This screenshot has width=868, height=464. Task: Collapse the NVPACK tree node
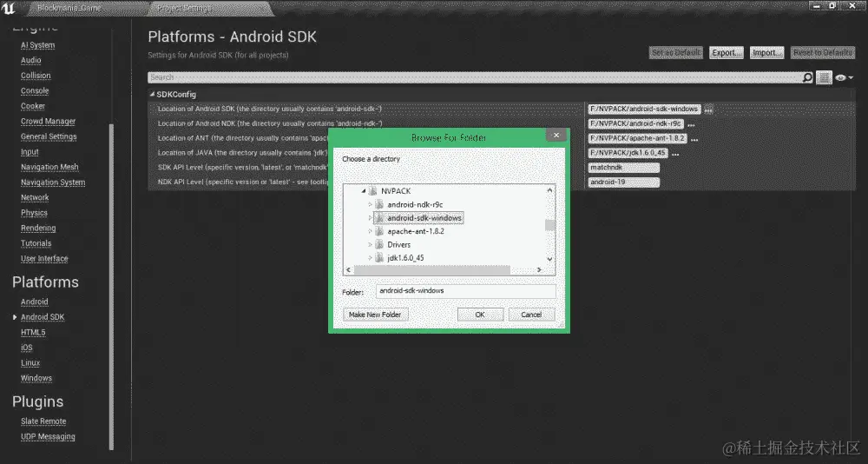(x=364, y=190)
